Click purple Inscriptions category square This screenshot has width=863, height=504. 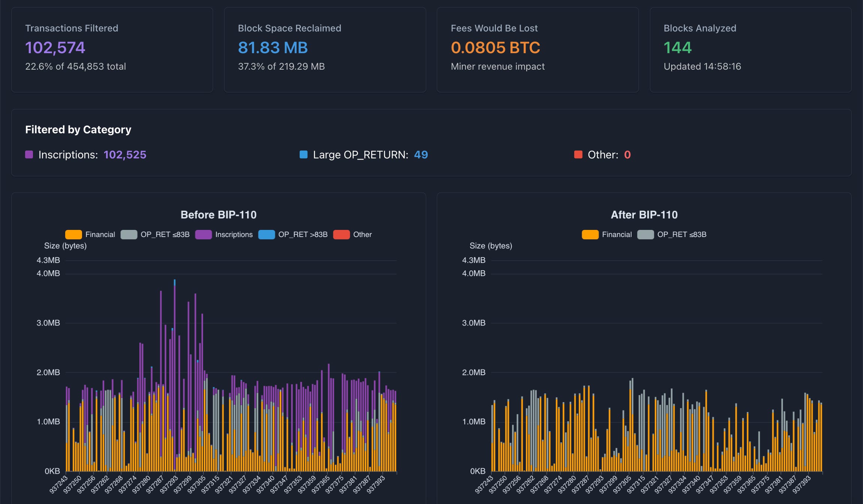coord(29,155)
